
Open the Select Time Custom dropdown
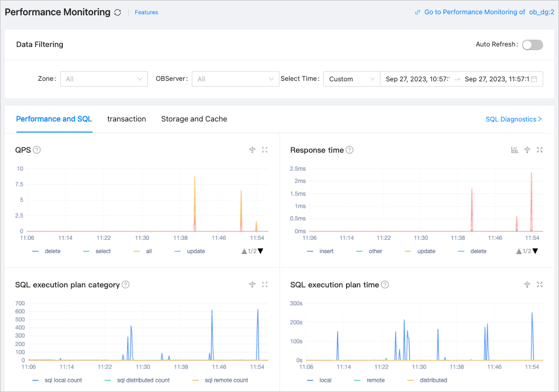(351, 79)
